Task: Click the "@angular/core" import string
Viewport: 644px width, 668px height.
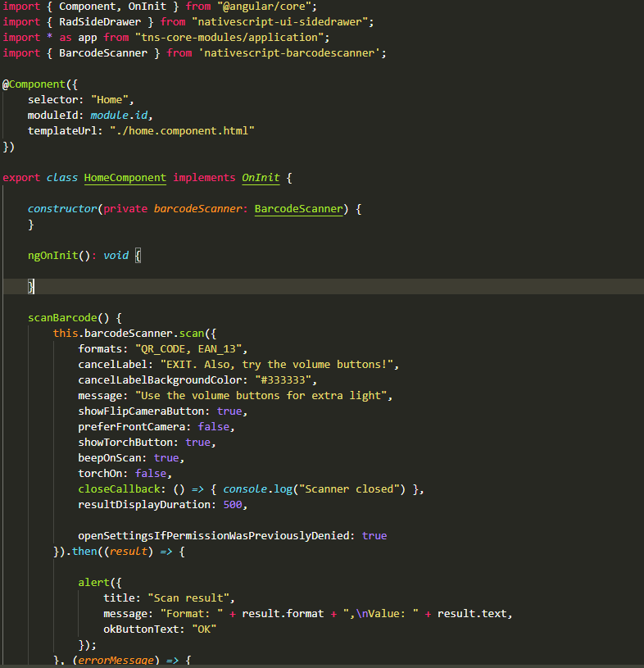Action: [266, 7]
